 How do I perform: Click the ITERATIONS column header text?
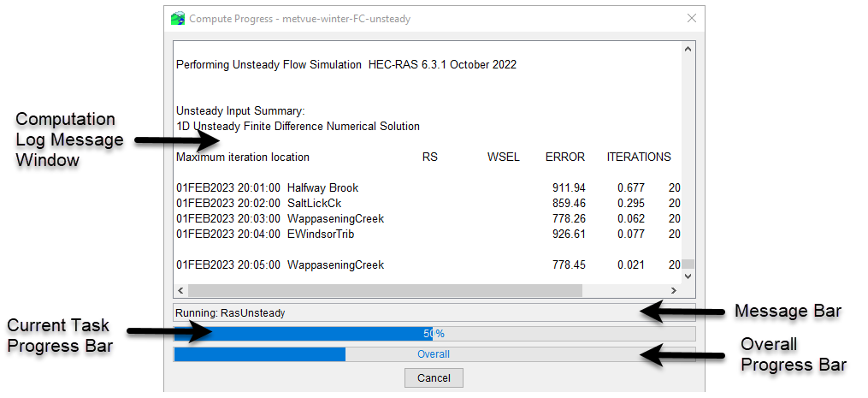pyautogui.click(x=638, y=157)
